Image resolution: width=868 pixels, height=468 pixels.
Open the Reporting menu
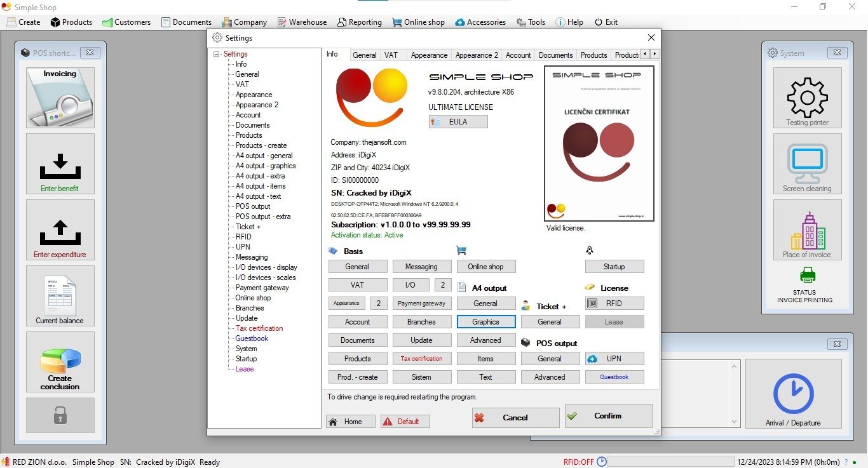359,22
